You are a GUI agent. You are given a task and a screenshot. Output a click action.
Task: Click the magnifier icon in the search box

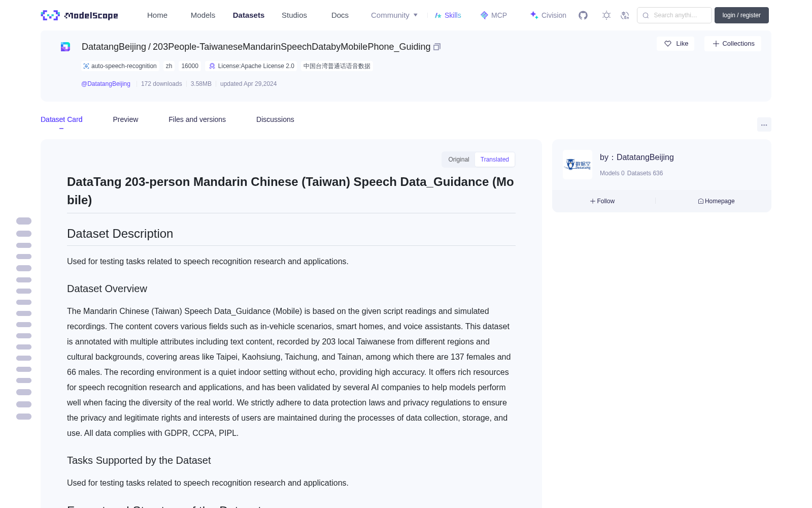[x=646, y=15]
